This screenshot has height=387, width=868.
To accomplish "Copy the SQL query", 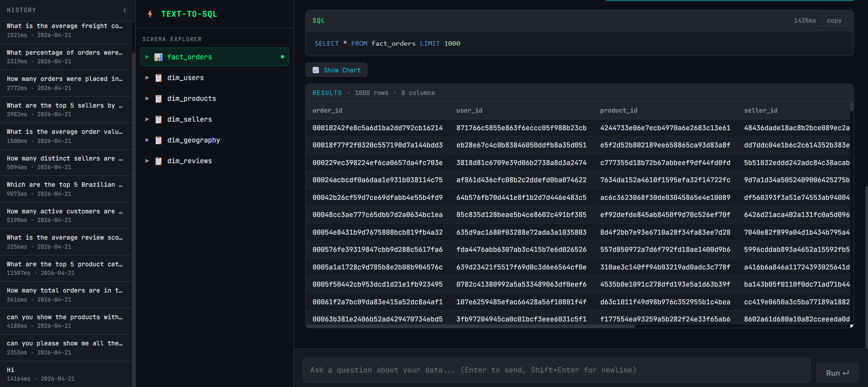I will (834, 20).
